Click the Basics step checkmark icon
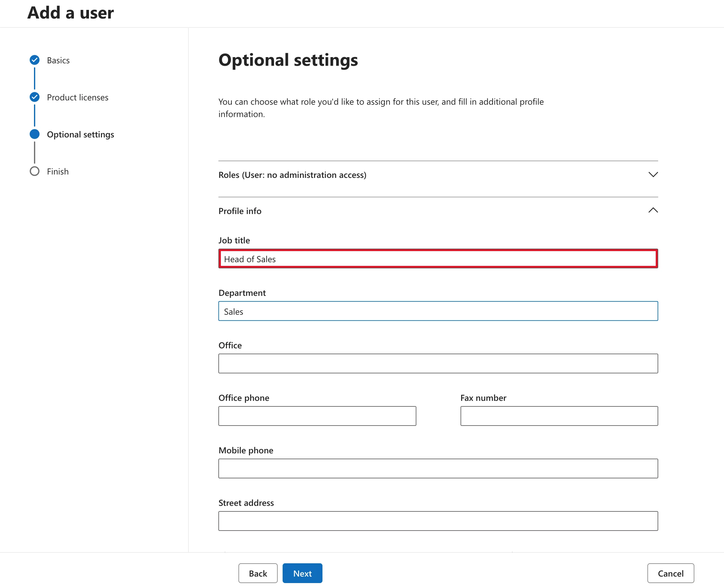Image resolution: width=724 pixels, height=588 pixels. click(x=35, y=60)
